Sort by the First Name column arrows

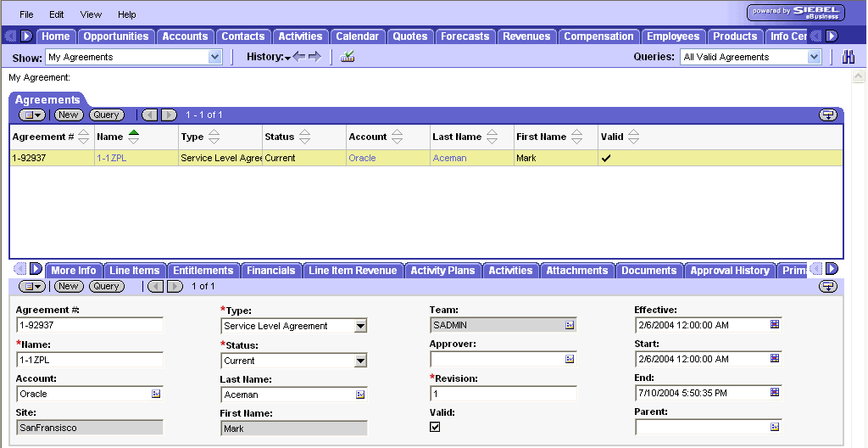576,137
